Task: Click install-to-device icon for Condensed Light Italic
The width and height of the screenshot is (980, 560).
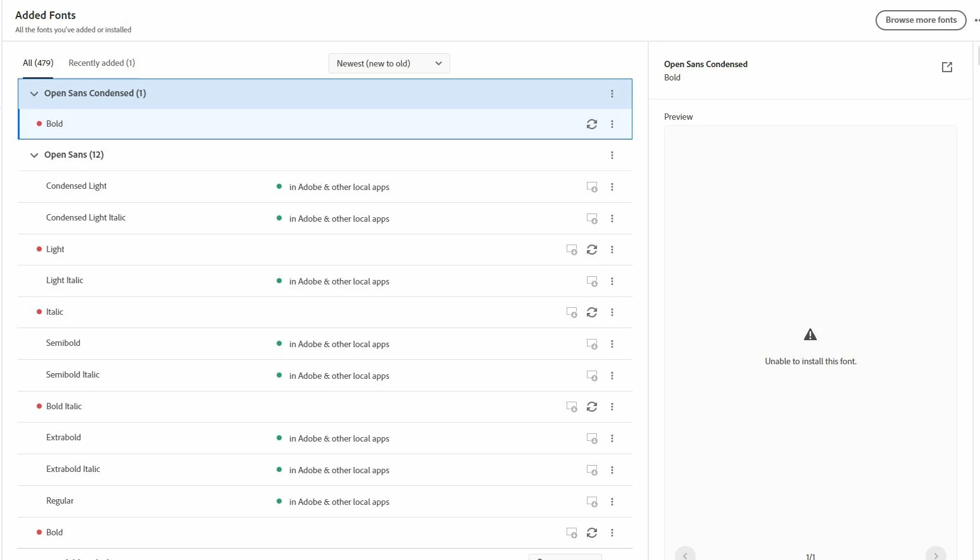Action: coord(592,219)
